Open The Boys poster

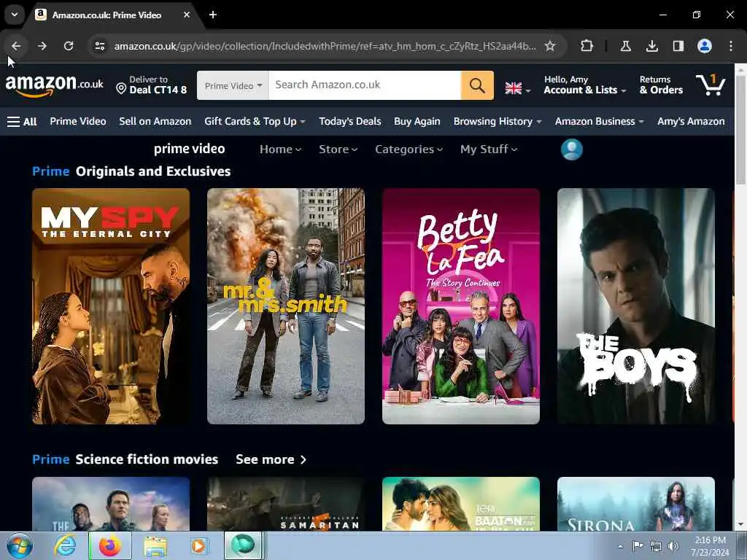point(636,306)
